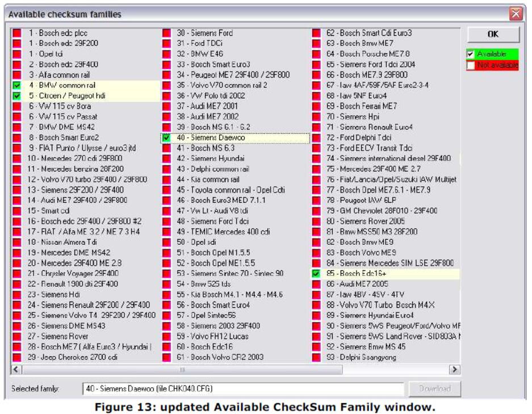Click red status box for 7 - BMW DME MS42
Viewport: 532px width, 414px height.
click(16, 127)
